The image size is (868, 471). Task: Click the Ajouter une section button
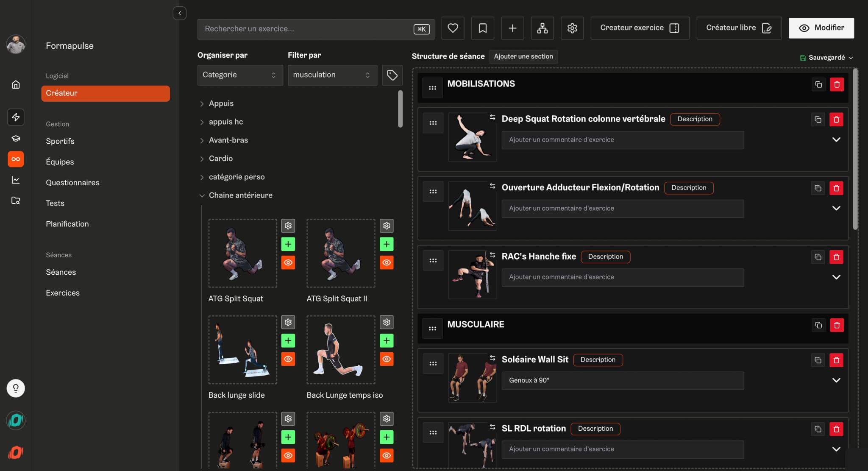click(523, 56)
